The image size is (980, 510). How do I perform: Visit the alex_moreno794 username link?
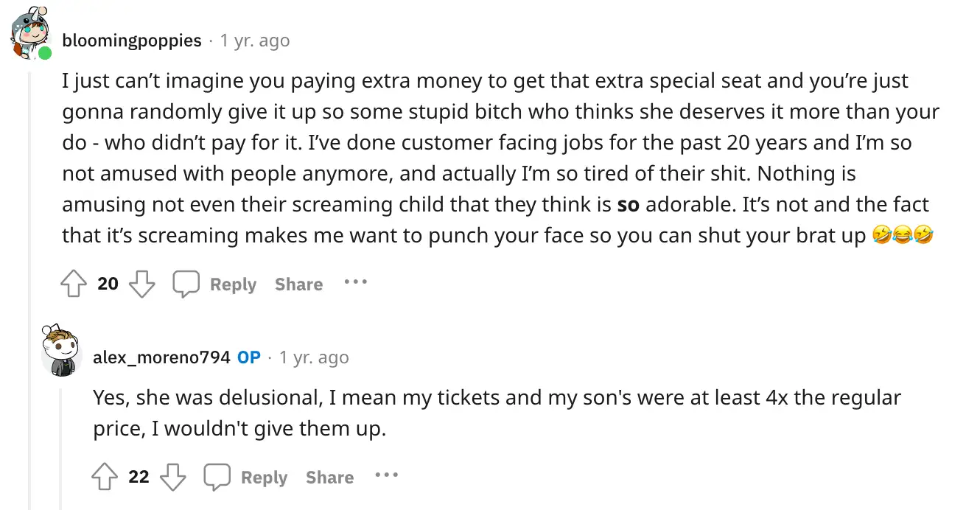pos(162,357)
